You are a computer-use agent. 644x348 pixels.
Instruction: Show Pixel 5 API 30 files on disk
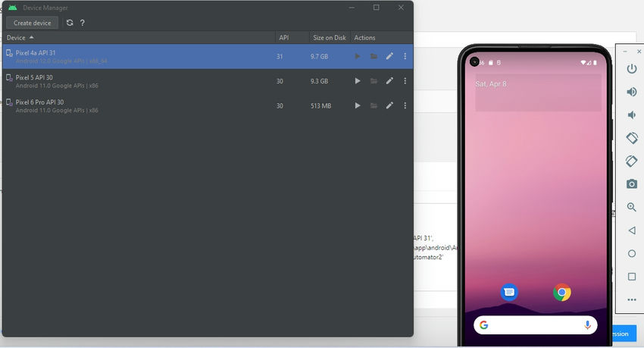click(x=374, y=81)
